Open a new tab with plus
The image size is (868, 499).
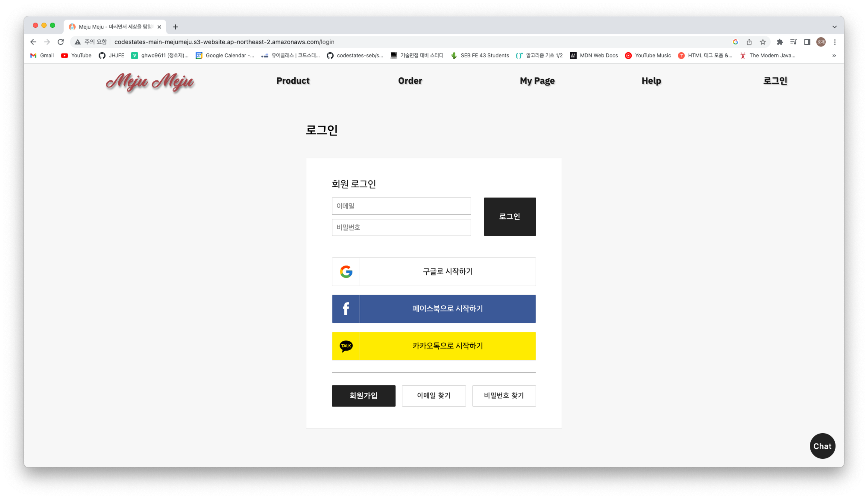[x=176, y=27]
